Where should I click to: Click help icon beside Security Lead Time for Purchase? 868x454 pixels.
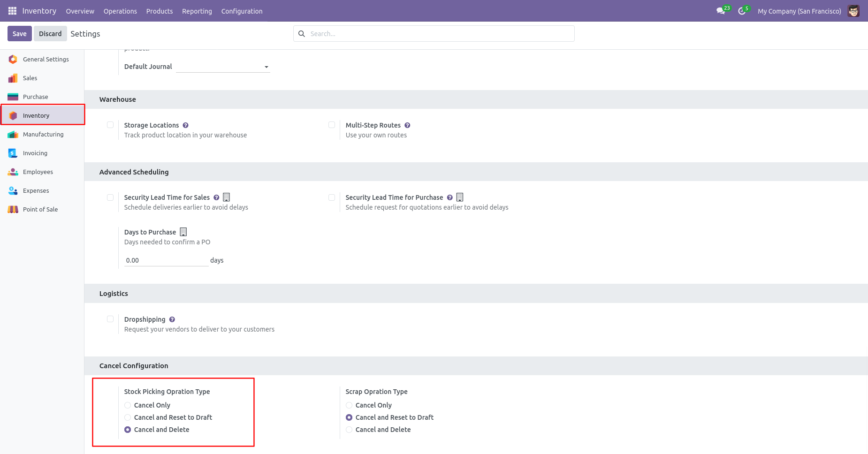(x=449, y=197)
